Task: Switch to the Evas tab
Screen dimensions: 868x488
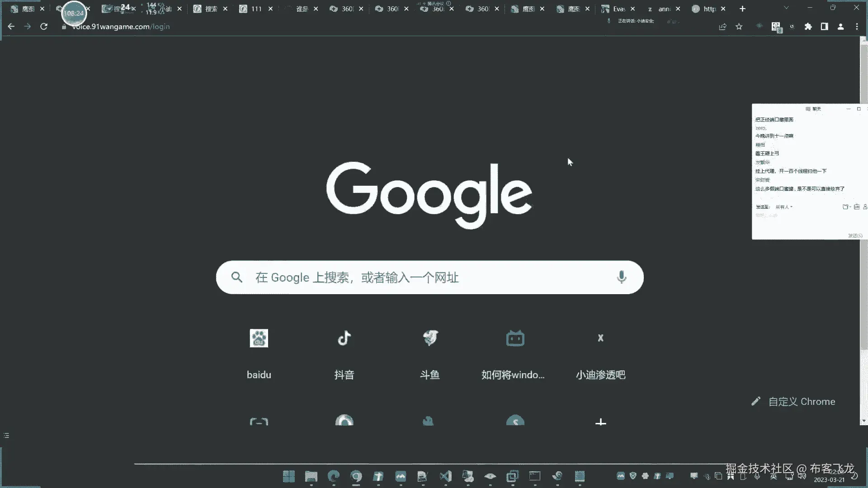Action: 618,9
